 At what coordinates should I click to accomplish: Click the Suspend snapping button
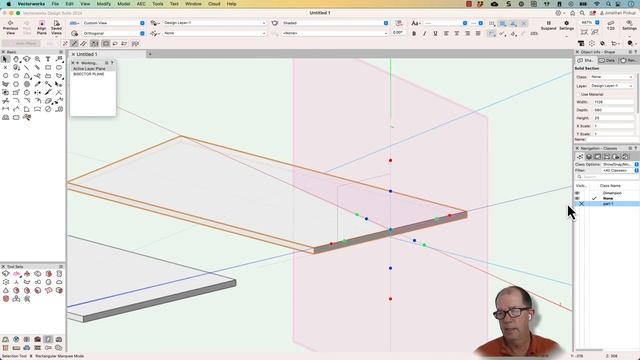click(x=548, y=25)
